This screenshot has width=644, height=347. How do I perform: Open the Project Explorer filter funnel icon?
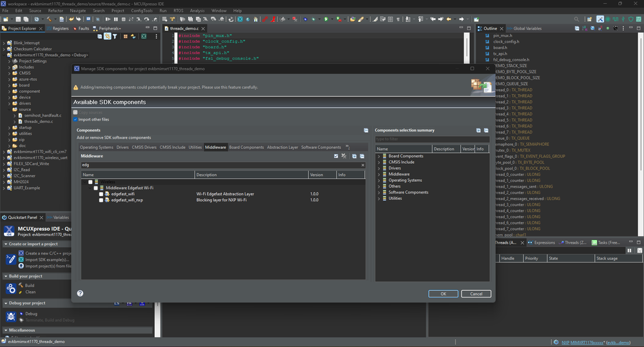click(x=115, y=37)
